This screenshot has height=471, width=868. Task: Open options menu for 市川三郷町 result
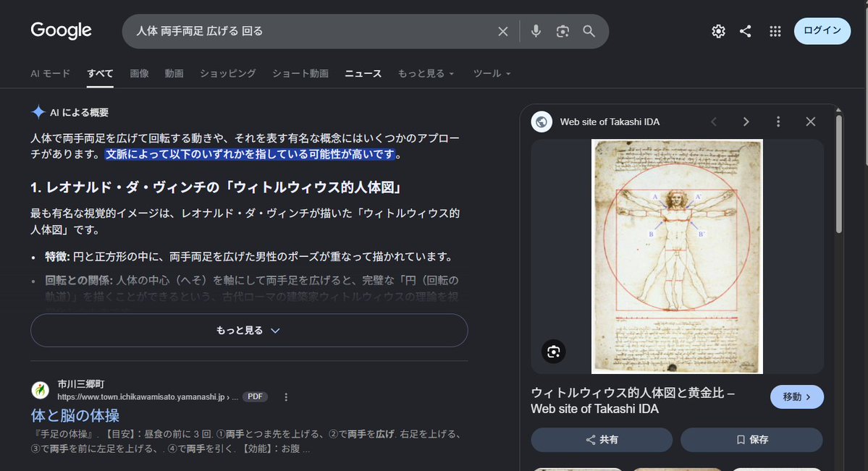coord(286,396)
